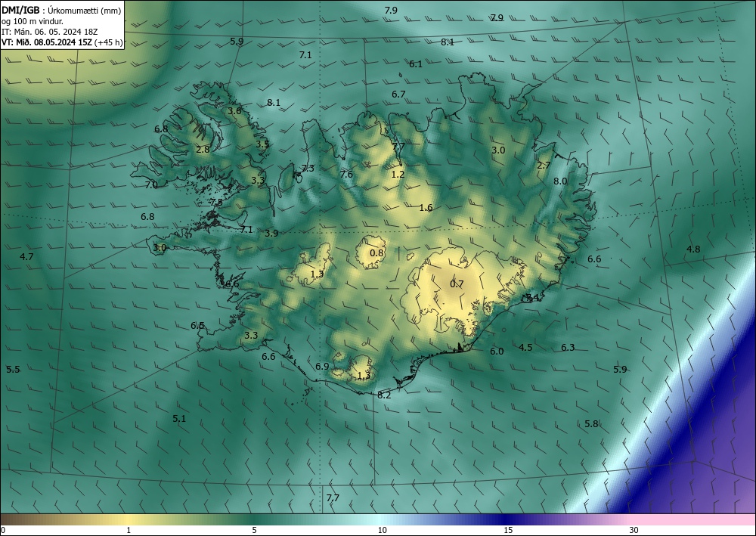Click the 4.7 value at the west edge
The width and height of the screenshot is (756, 536).
[x=26, y=256]
